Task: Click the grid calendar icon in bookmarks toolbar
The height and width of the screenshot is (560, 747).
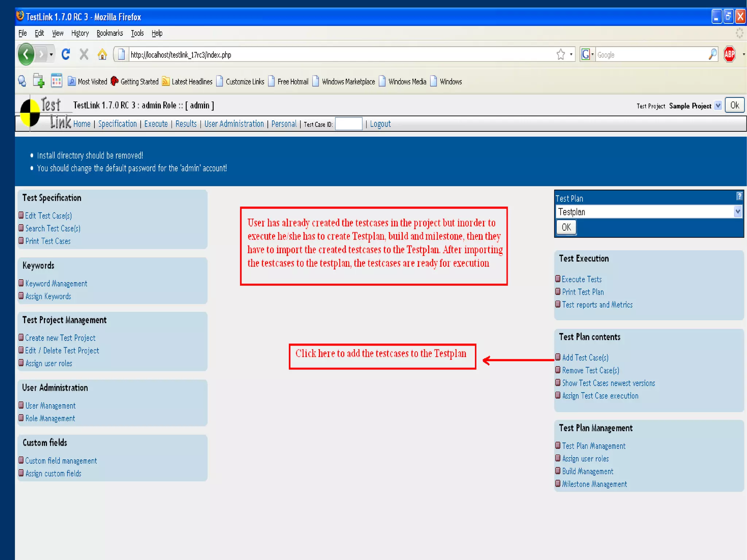Action: point(57,81)
